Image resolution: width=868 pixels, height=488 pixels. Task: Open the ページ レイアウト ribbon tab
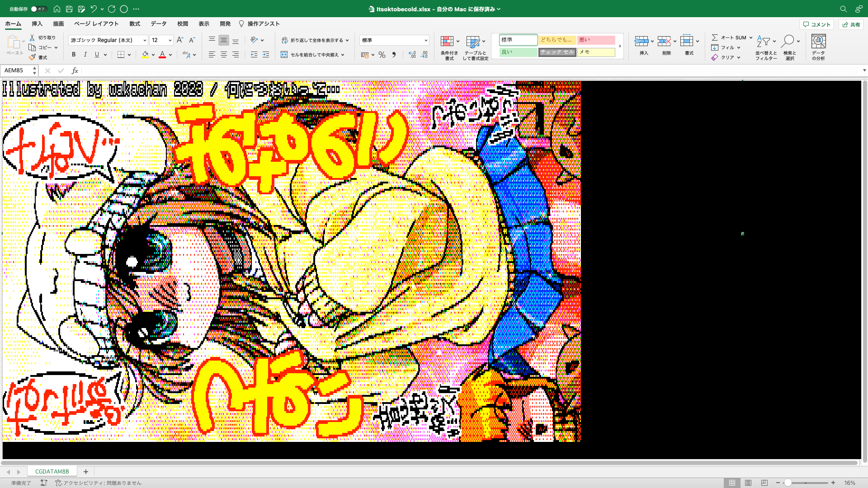(96, 24)
